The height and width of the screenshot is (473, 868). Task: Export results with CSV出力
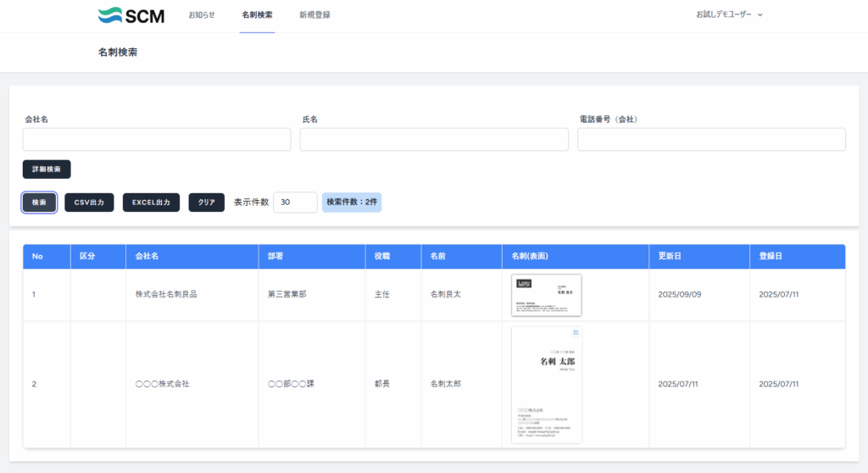click(89, 203)
